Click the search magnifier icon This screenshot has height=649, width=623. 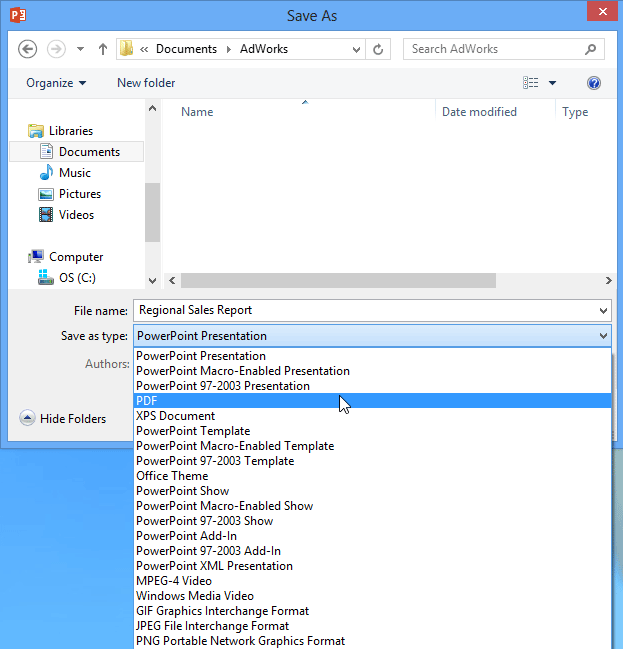pyautogui.click(x=591, y=49)
